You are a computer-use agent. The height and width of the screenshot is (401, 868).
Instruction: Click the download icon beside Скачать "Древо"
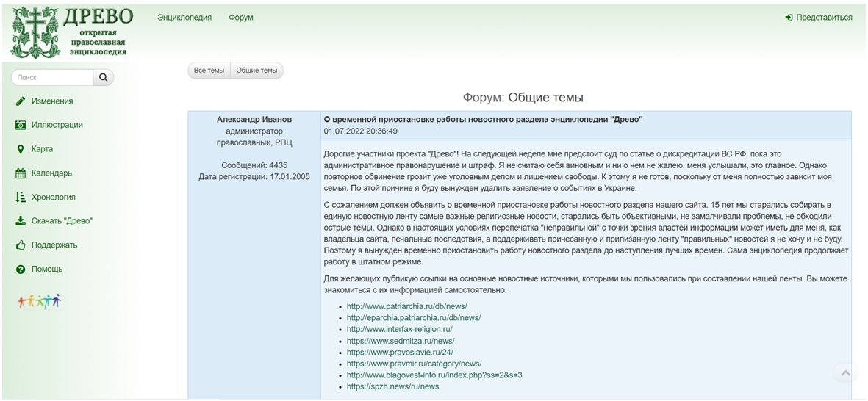pyautogui.click(x=21, y=220)
